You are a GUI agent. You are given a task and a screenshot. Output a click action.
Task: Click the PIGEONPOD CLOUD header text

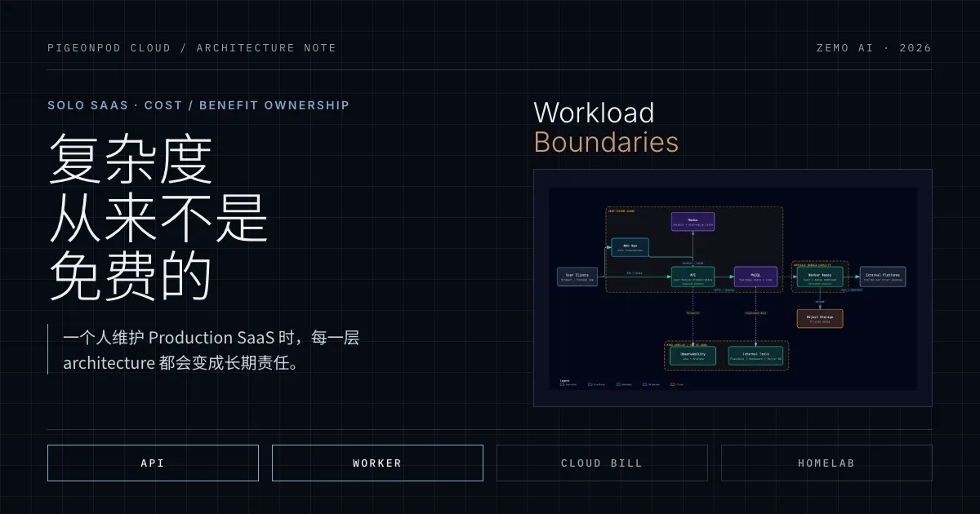click(109, 48)
